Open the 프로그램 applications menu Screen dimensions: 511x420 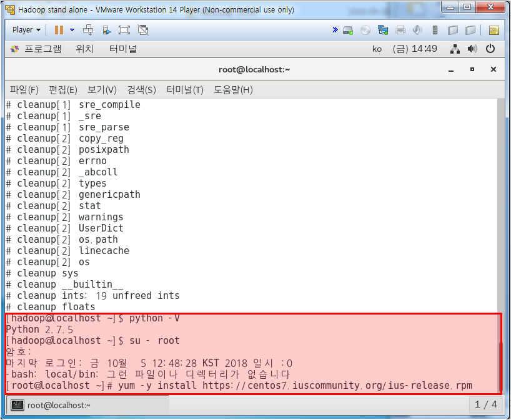coord(42,49)
